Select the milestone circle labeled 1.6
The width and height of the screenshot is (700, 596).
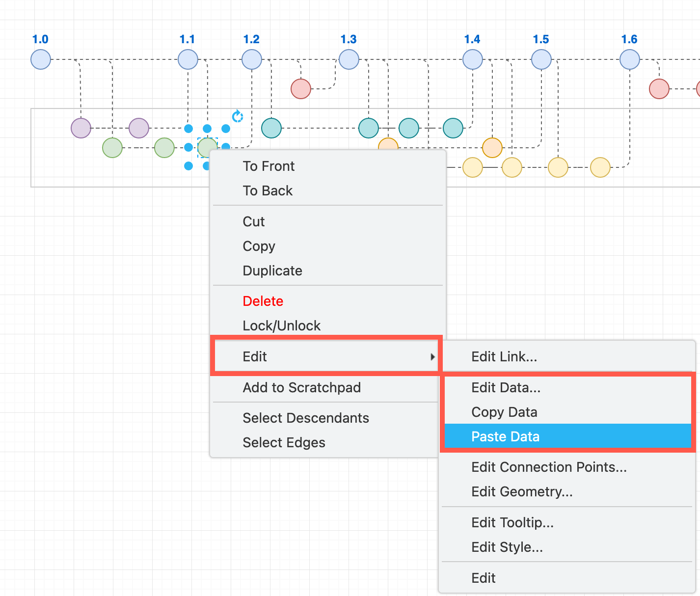(629, 59)
